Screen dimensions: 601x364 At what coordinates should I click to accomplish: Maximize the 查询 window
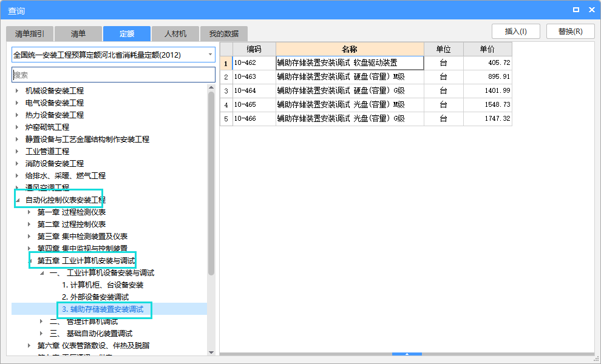(x=576, y=10)
